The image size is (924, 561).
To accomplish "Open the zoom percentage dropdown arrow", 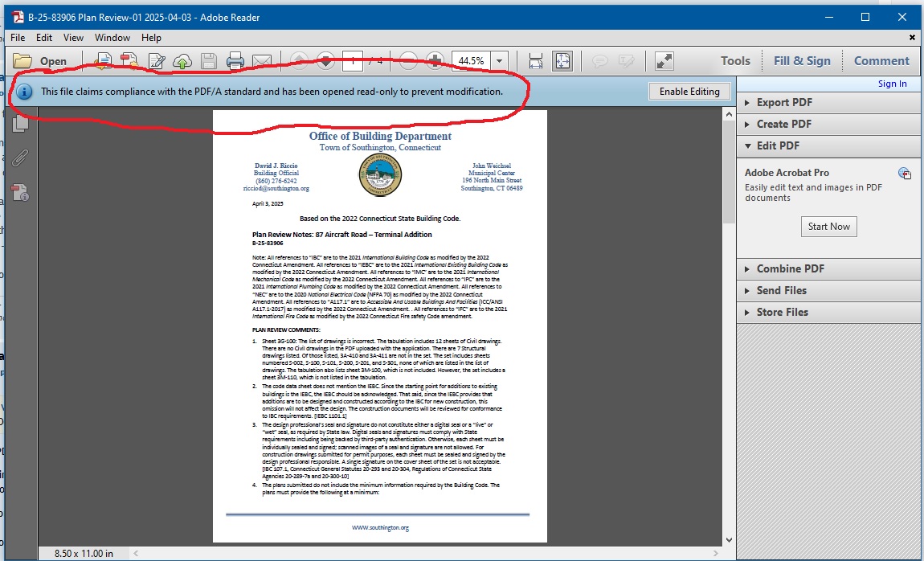I will 500,61.
